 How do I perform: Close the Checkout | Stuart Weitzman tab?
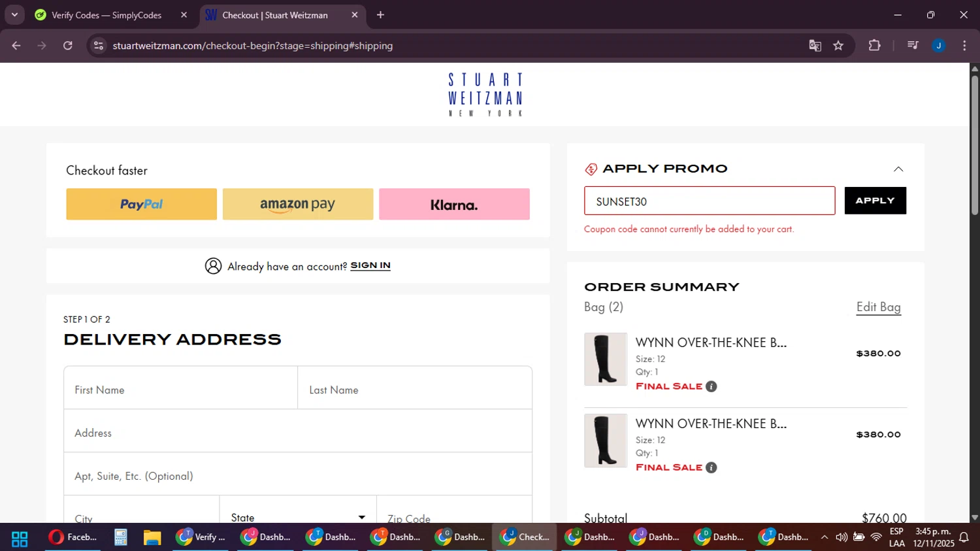coord(355,15)
